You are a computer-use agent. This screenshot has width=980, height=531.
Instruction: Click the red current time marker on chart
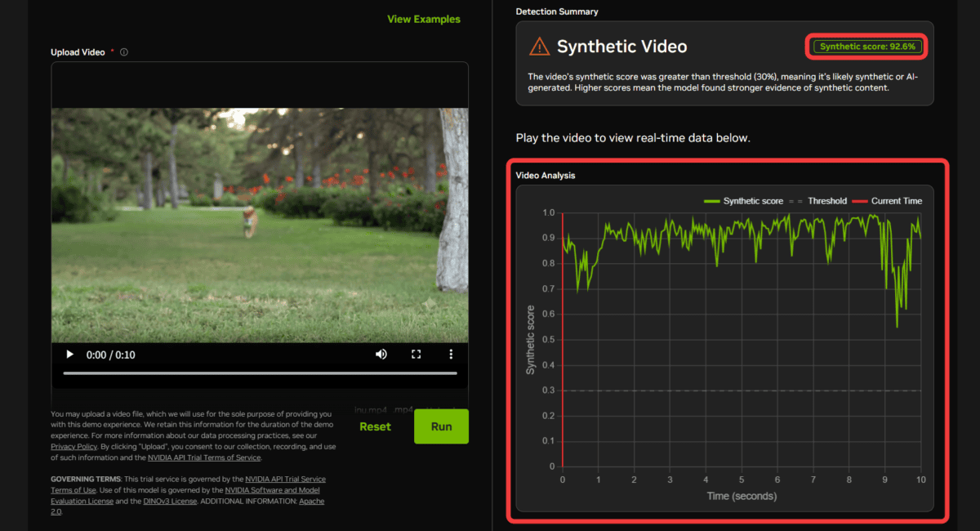(x=563, y=340)
